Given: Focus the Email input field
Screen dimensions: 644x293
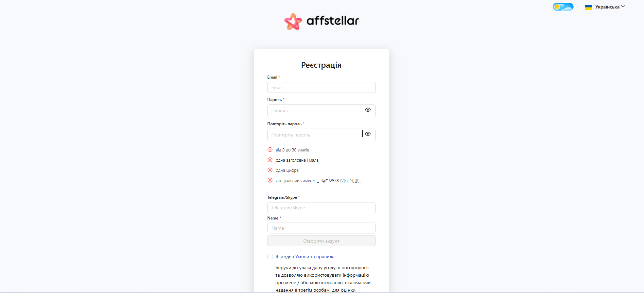Looking at the screenshot, I should [x=321, y=87].
